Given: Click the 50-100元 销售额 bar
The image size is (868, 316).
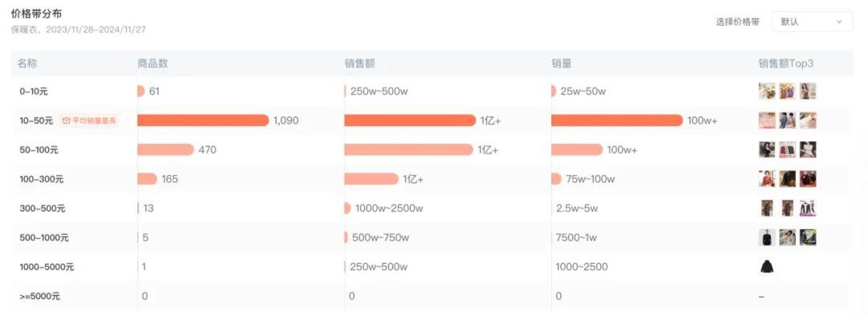Looking at the screenshot, I should click(409, 150).
